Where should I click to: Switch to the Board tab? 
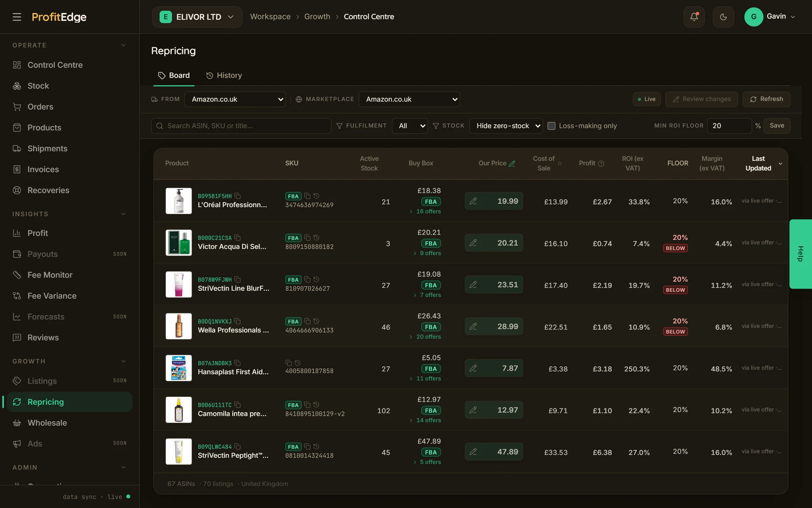174,75
